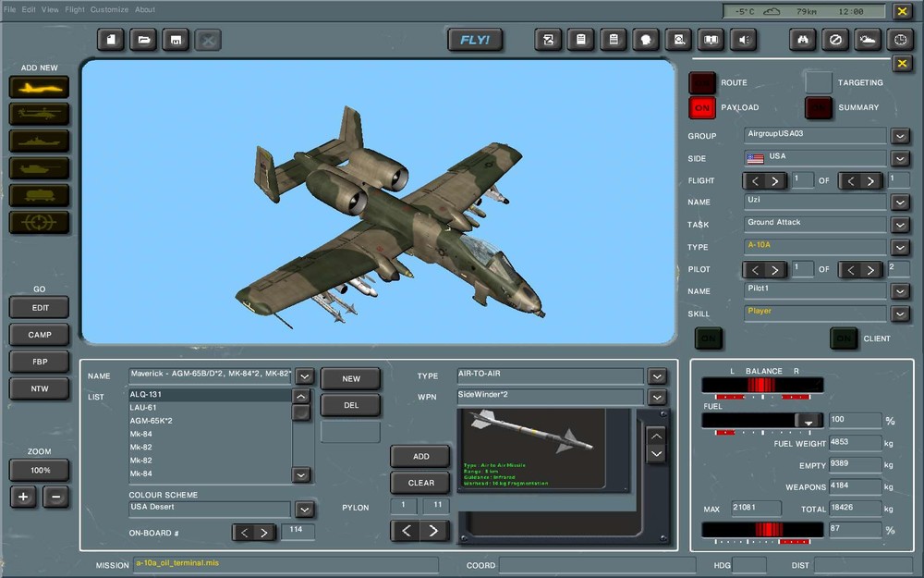The width and height of the screenshot is (924, 578).
Task: Adjust the FUEL slider handle
Action: click(x=808, y=421)
